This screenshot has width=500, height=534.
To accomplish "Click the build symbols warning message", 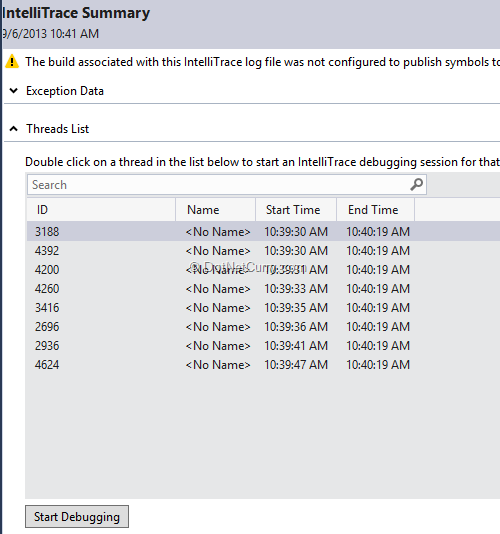I will (262, 62).
